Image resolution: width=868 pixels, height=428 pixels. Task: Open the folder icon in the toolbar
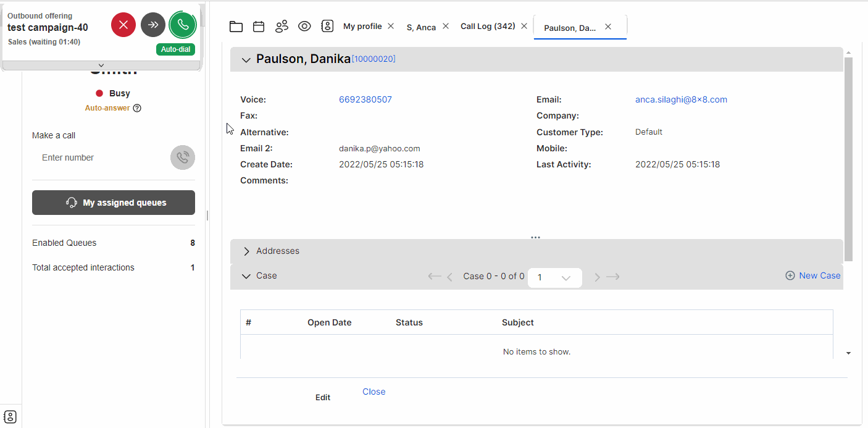(x=236, y=27)
